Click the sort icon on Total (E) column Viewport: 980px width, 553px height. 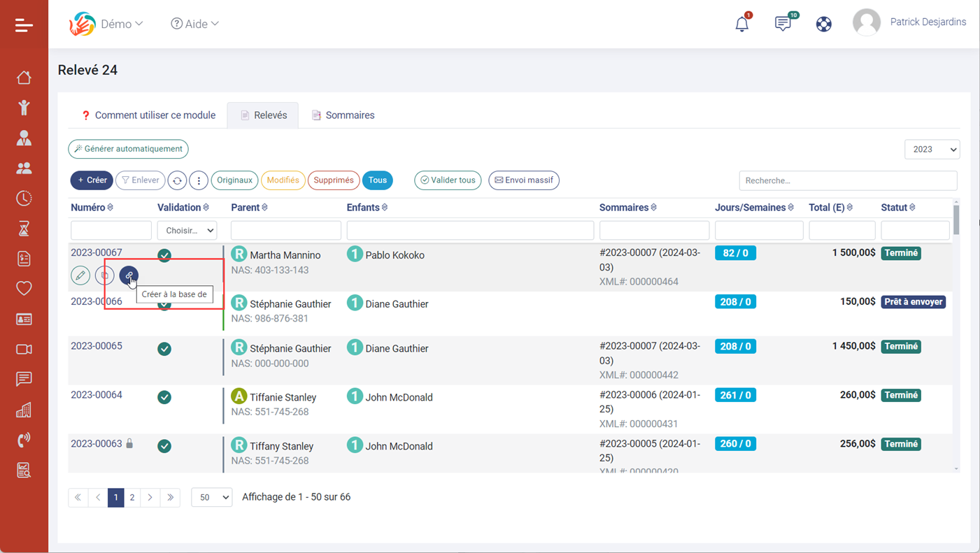(850, 208)
